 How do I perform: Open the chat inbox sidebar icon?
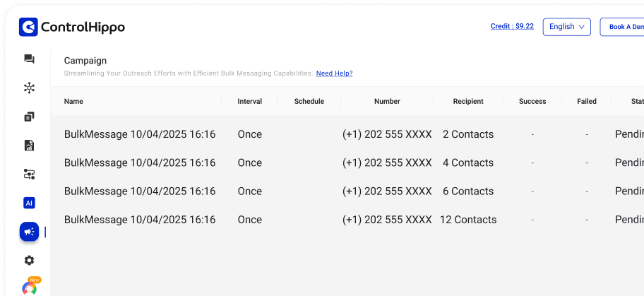(29, 59)
